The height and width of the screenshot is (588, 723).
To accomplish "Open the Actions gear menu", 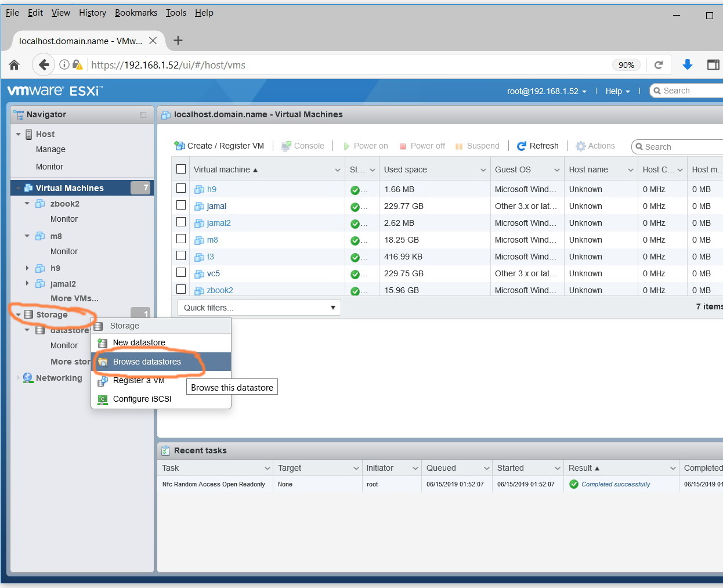I will tap(595, 146).
